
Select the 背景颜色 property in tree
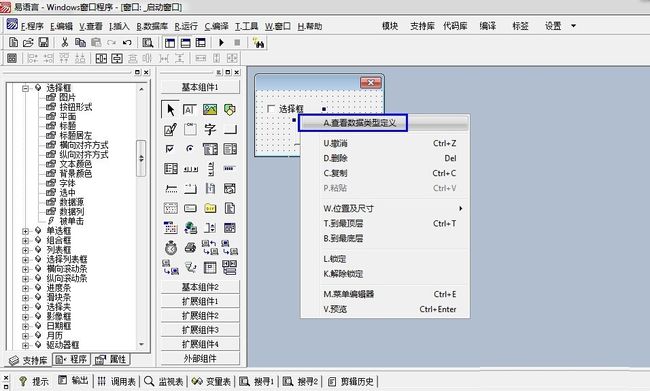(75, 174)
